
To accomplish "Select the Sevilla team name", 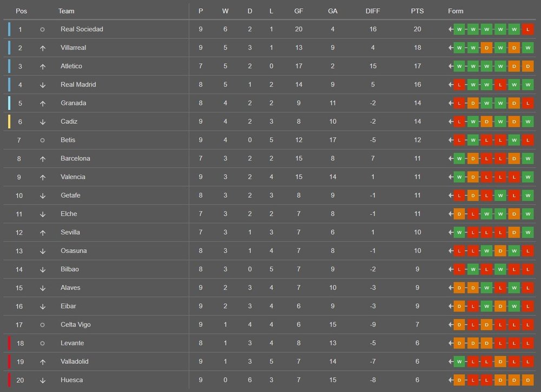I will (x=70, y=232).
